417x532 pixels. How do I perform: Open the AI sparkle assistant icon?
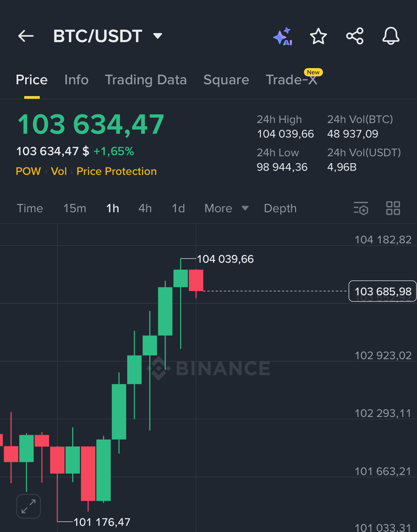tap(282, 36)
